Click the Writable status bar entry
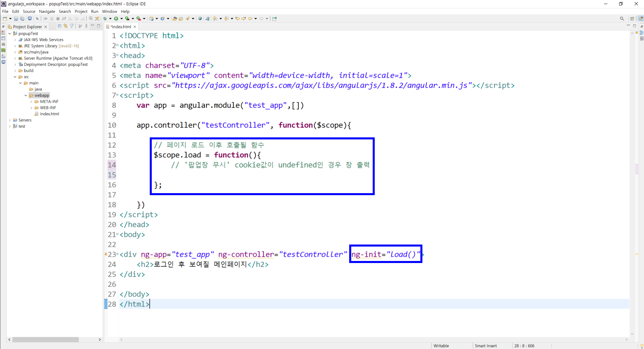 [441, 346]
